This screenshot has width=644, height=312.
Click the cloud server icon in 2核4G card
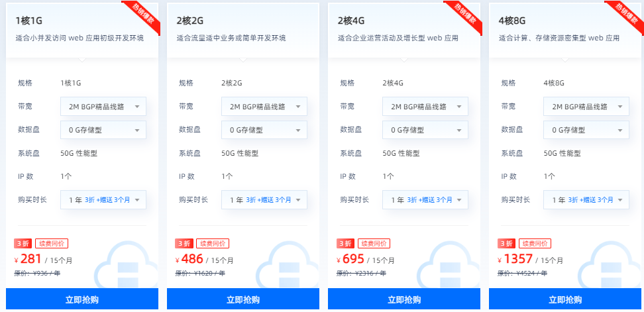tap(448, 265)
